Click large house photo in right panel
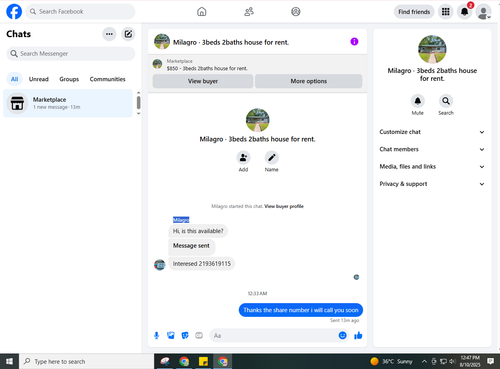The image size is (500, 369). [432, 49]
